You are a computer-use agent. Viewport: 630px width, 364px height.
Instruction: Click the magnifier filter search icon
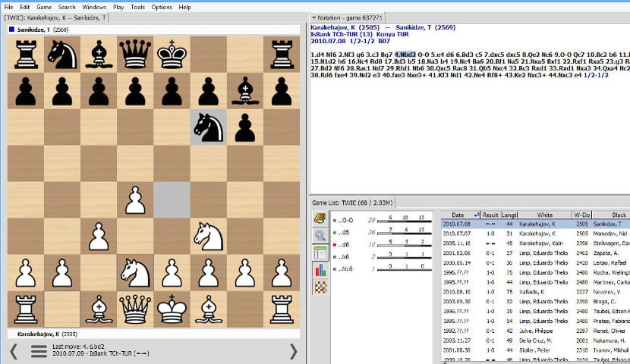coord(320,236)
